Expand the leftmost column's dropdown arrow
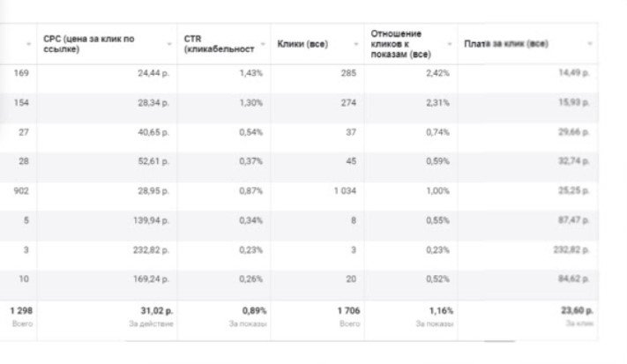 coord(29,44)
